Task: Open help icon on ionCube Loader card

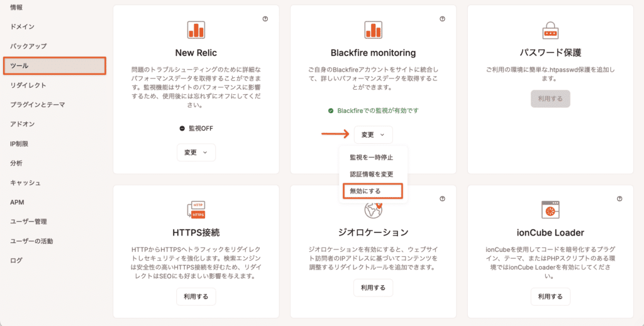Action: [619, 198]
